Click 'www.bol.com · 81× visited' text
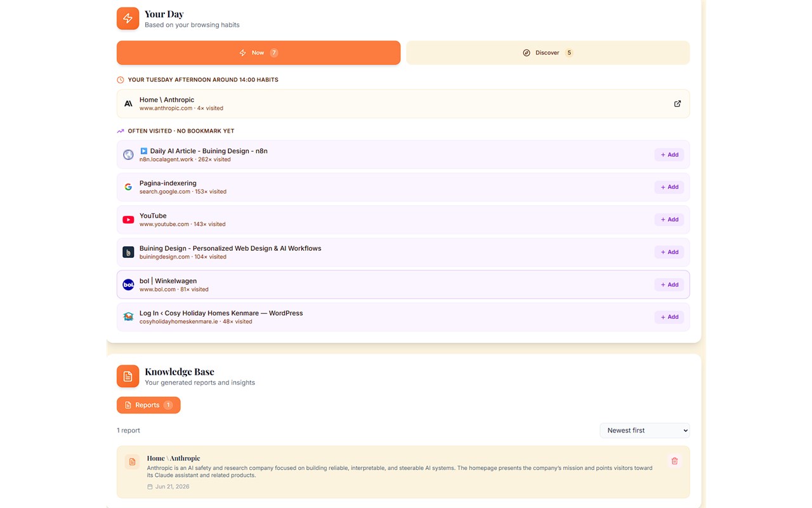Viewport: 812px width, 508px height. tap(174, 290)
